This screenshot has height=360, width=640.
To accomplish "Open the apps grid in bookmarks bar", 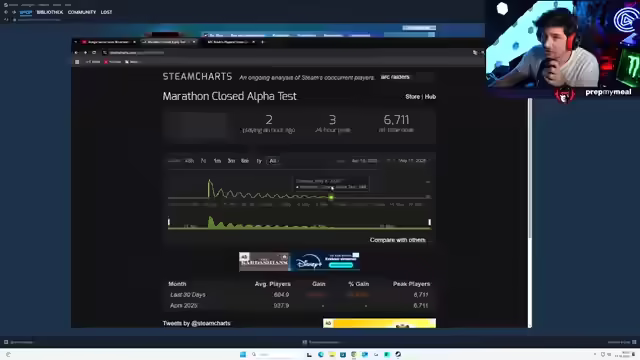I will pos(77,62).
